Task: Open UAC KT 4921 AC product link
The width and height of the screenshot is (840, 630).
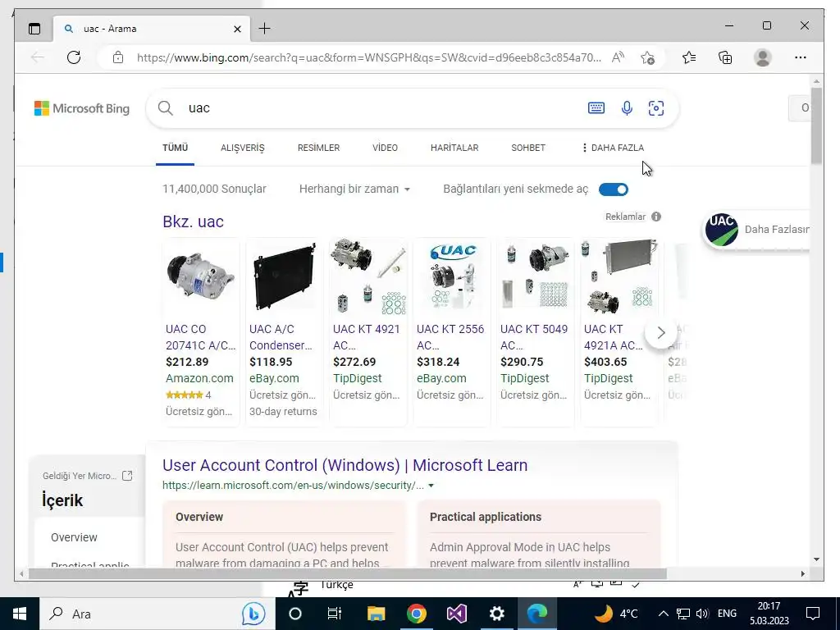Action: pyautogui.click(x=367, y=337)
